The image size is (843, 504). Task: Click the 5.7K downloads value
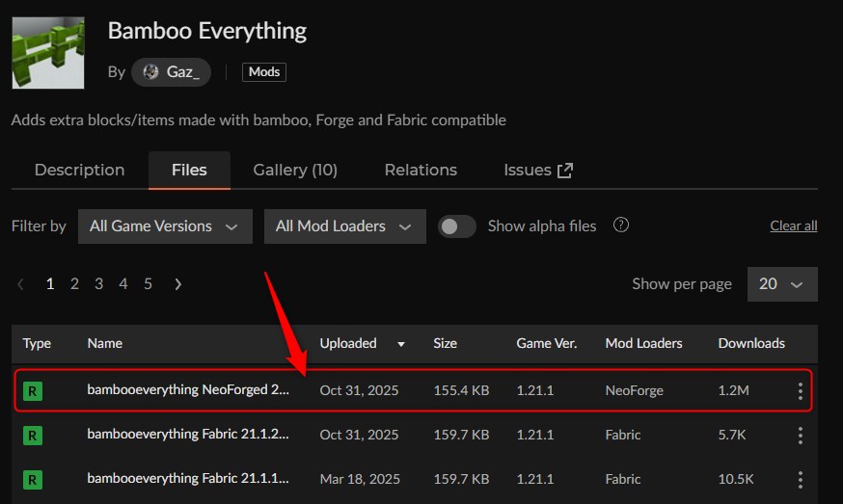[x=732, y=435]
